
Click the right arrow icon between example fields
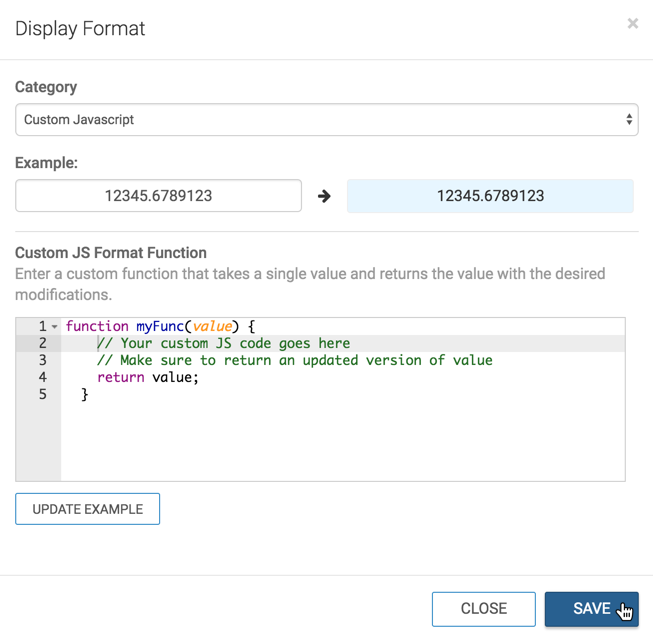coord(324,196)
